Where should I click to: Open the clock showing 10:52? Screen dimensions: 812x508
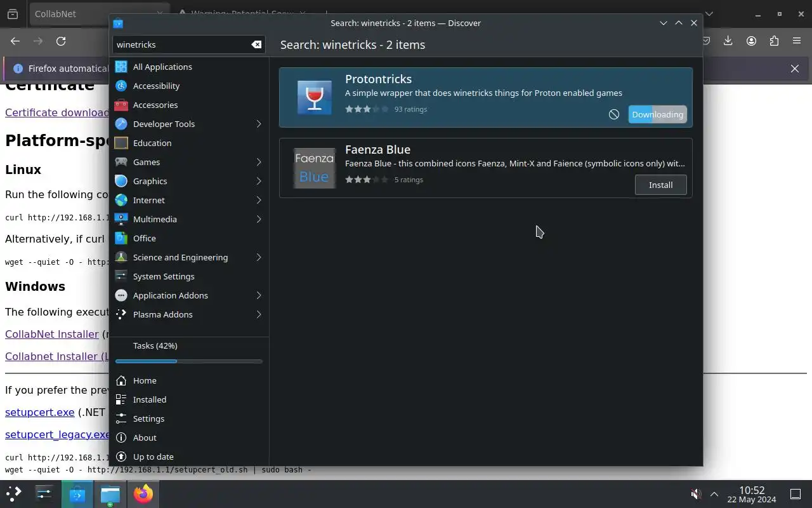coord(752,494)
